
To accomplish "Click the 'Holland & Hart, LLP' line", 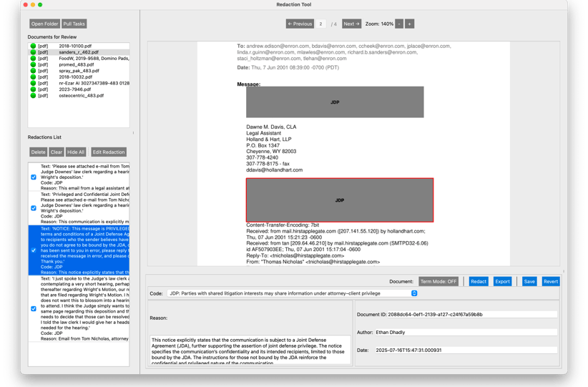I will click(x=269, y=139).
